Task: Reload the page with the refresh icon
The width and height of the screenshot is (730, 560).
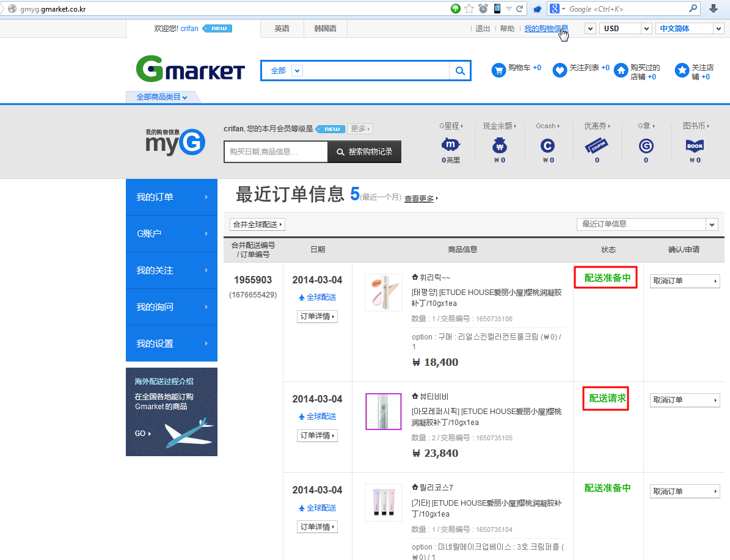Action: pos(520,9)
